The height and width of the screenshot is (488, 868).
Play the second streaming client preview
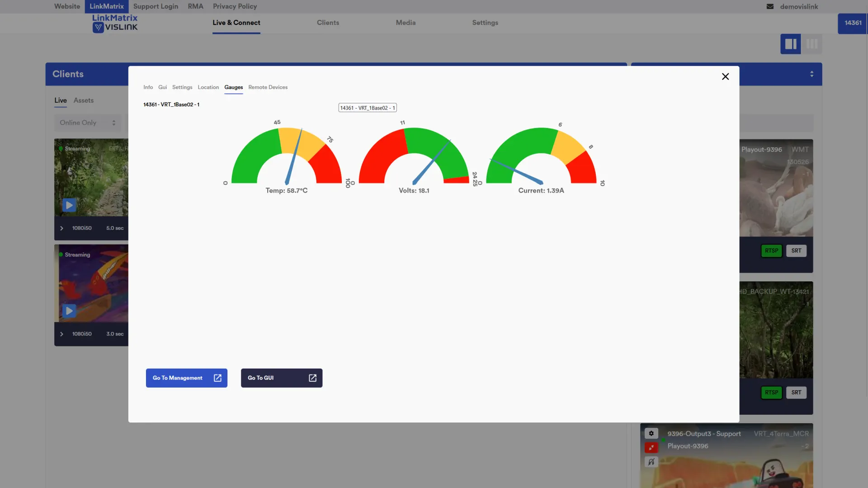pos(69,311)
